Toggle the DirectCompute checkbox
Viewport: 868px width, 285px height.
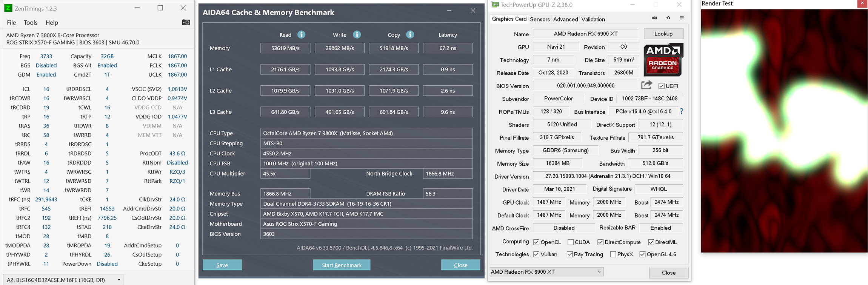coord(600,242)
